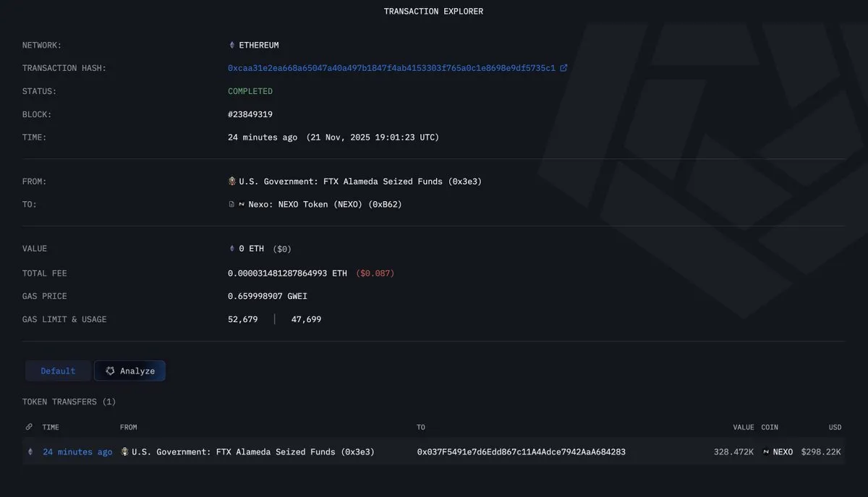Image resolution: width=868 pixels, height=497 pixels.
Task: Click the VALUE column header in token transfers
Action: click(743, 428)
